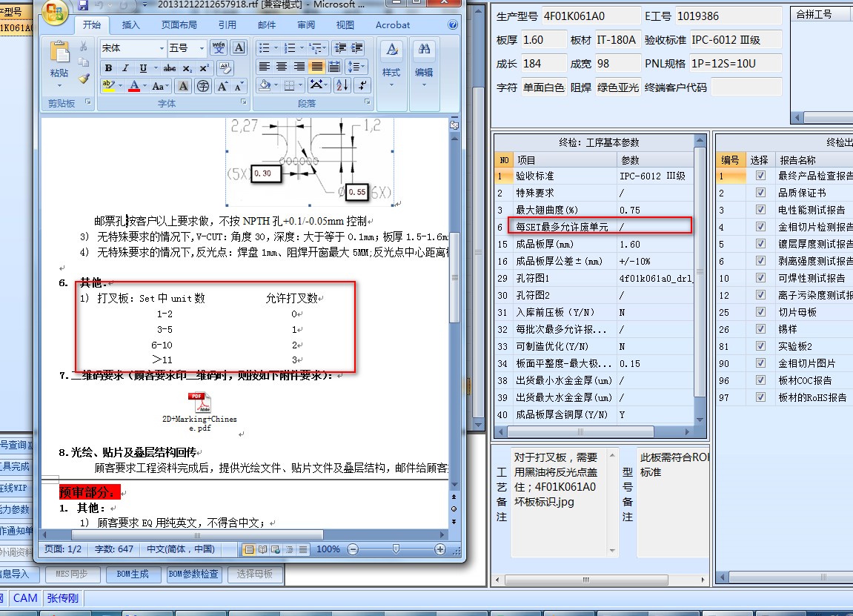Screen dimensions: 853x616
Task: Open the 邮件 ribbon tab
Action: pos(267,25)
